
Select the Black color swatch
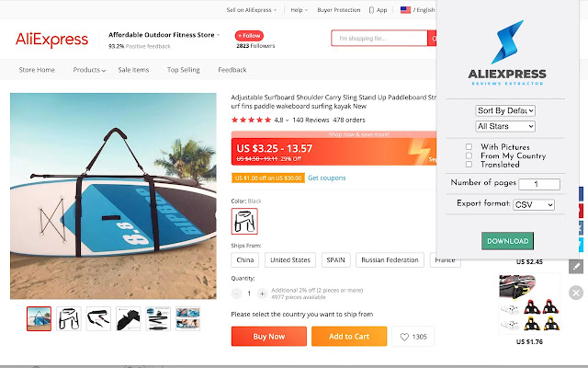[244, 221]
